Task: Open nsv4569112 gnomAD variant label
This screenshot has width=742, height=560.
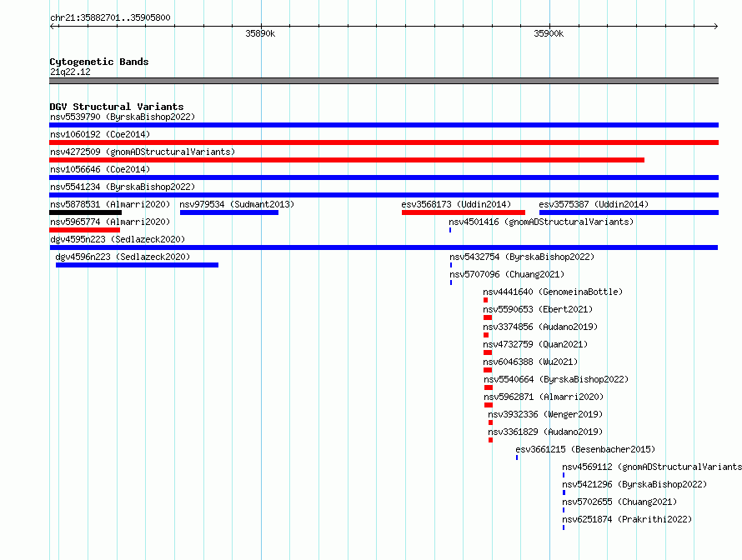Action: point(652,467)
